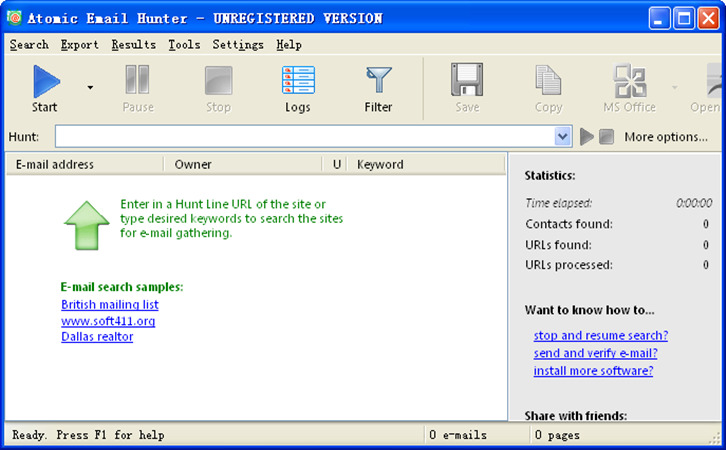Click the '0 e-mails' status bar entry
This screenshot has width=726, height=450.
pyautogui.click(x=457, y=435)
